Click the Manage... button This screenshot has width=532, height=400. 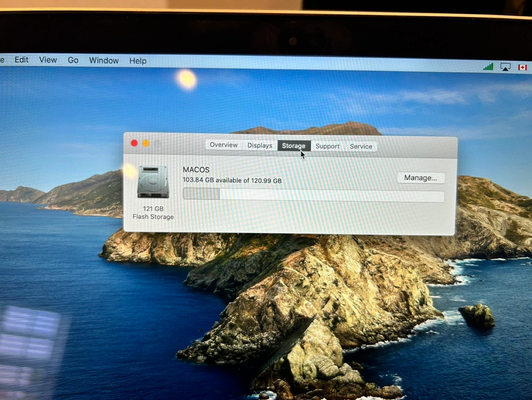[420, 178]
